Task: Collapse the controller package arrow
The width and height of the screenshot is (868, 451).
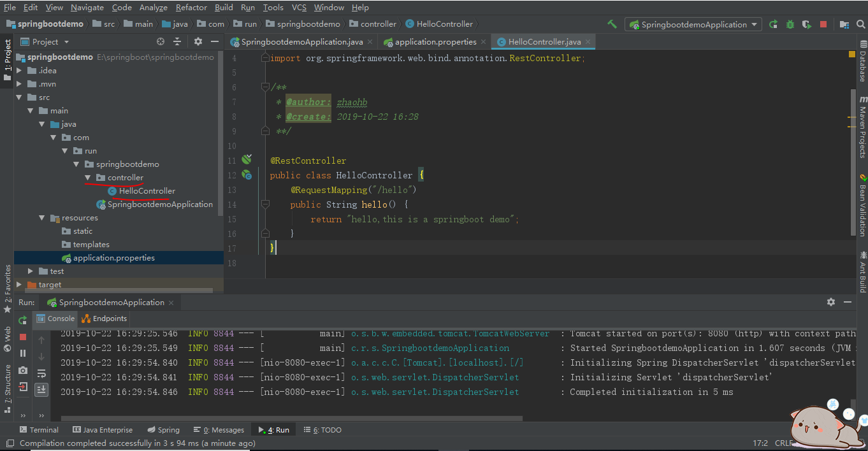Action: tap(88, 178)
